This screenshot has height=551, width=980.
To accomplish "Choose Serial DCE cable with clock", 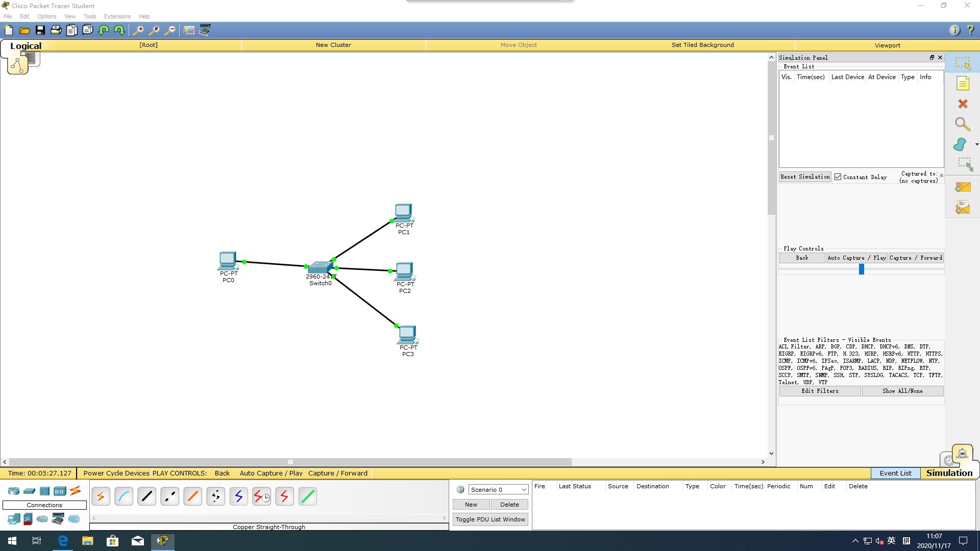I will [x=261, y=496].
